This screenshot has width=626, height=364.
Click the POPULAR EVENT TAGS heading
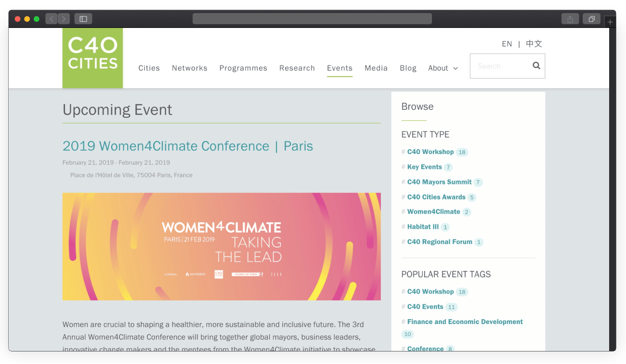[446, 274]
